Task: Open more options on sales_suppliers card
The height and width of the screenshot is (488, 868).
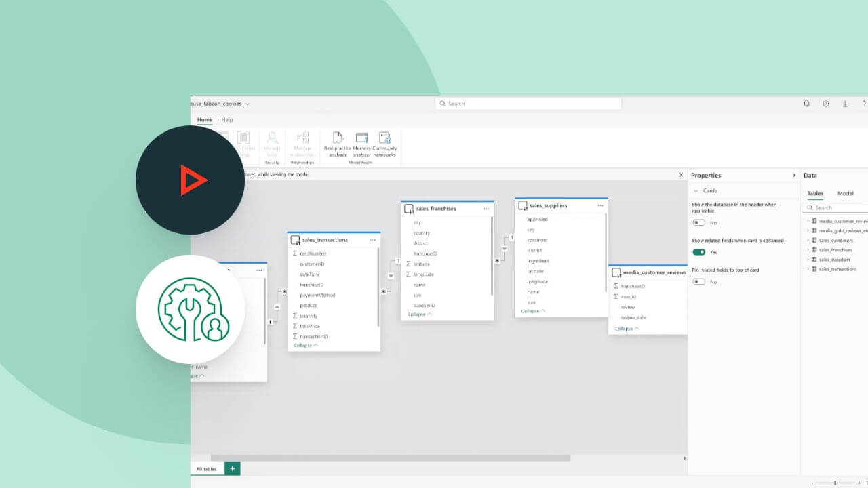Action: [x=600, y=205]
